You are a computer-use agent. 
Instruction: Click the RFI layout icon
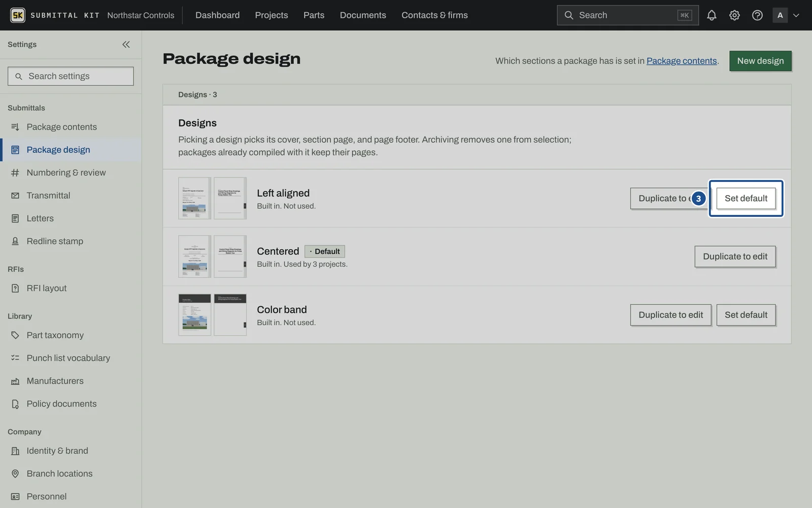pos(15,288)
